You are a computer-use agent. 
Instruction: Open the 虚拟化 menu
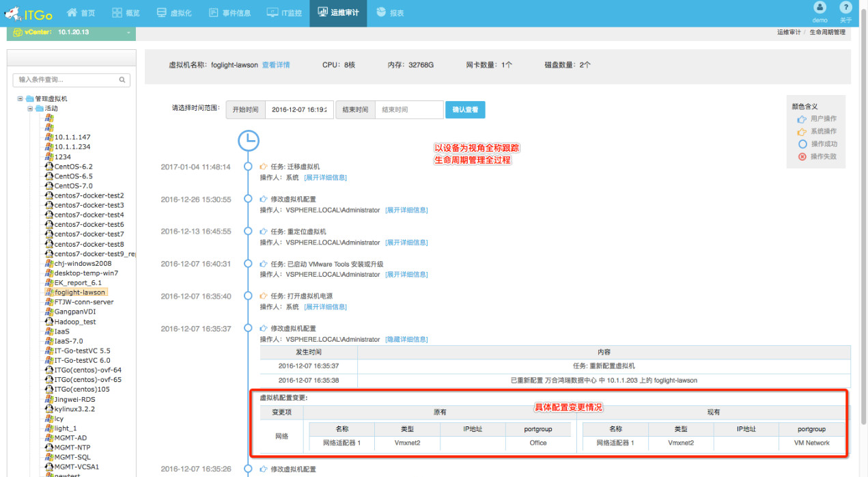(x=173, y=13)
